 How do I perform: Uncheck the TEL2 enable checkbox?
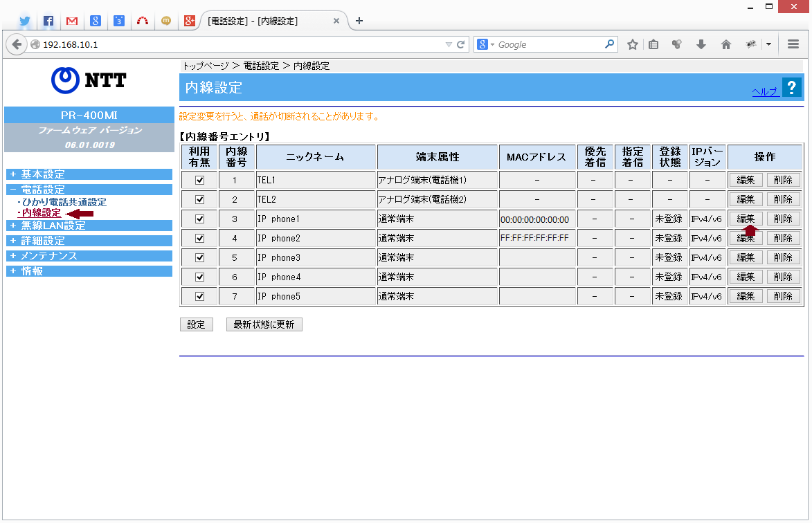pos(199,200)
